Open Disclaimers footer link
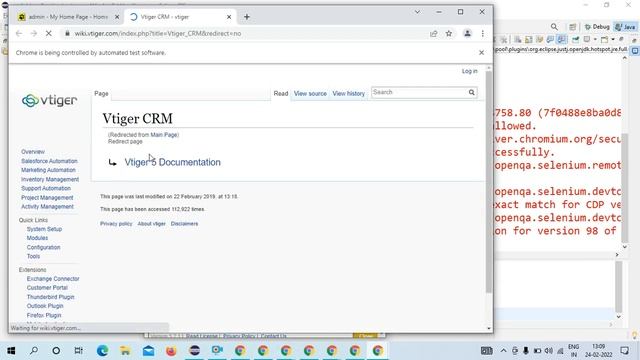The width and height of the screenshot is (640, 360). point(184,224)
